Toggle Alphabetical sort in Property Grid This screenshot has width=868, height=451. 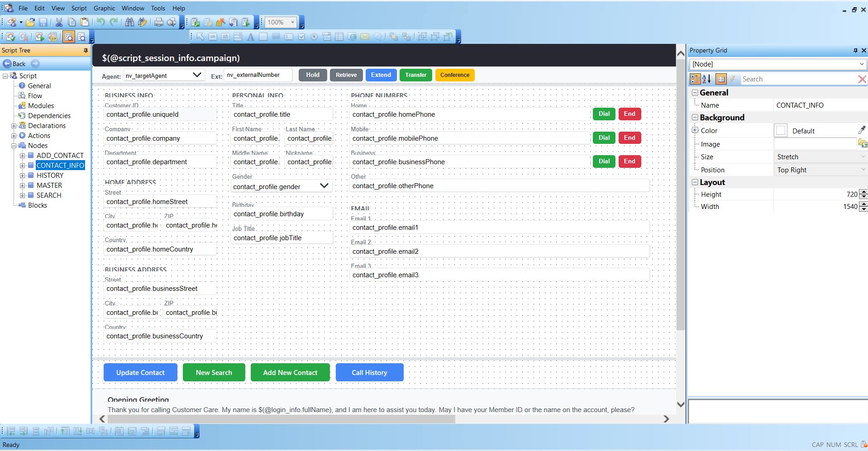click(706, 79)
